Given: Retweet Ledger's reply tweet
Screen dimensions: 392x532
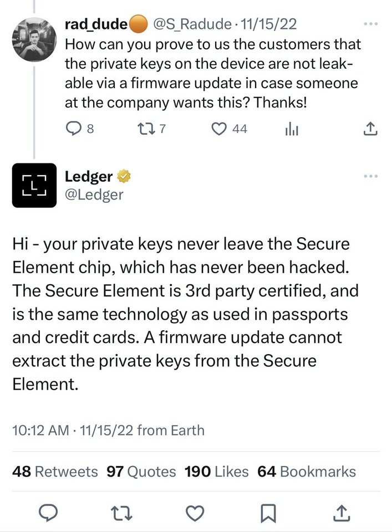Looking at the screenshot, I should click(121, 513).
